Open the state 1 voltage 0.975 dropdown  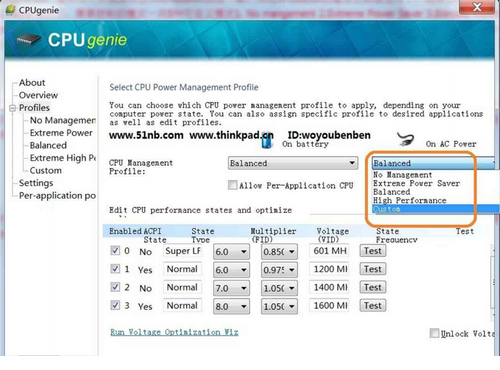279,270
